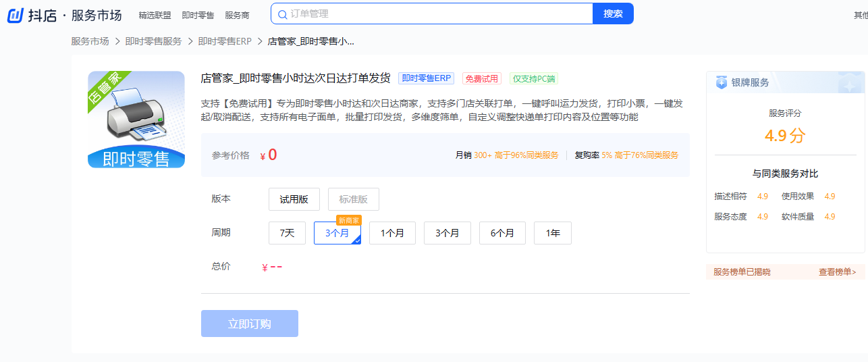Open the 店管家 printer product thumbnail
This screenshot has width=868, height=362.
136,120
